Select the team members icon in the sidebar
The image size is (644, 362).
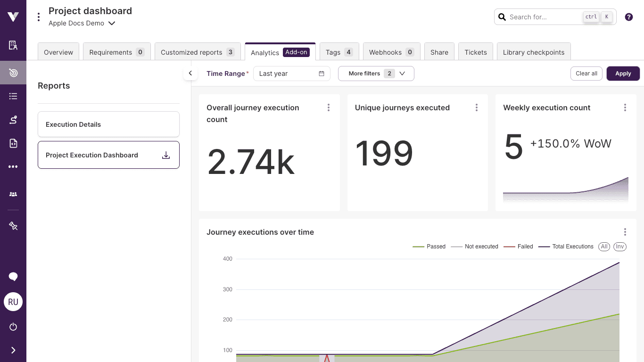13,194
